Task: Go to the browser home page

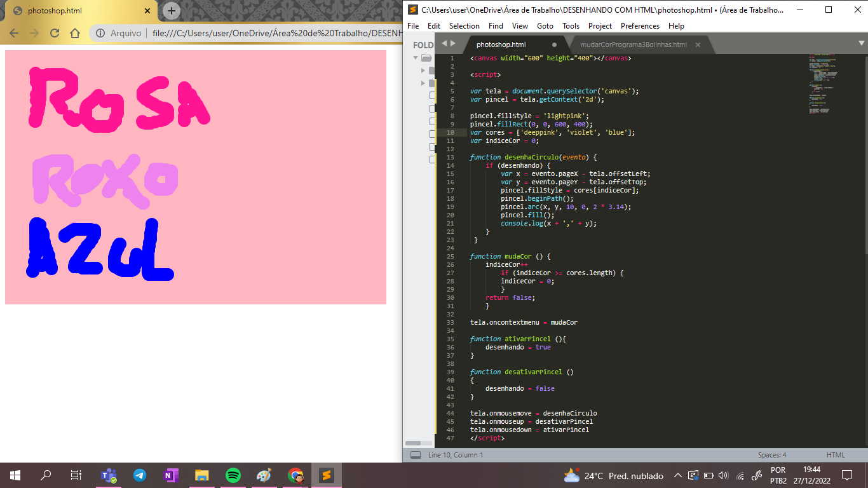Action: pos(75,33)
